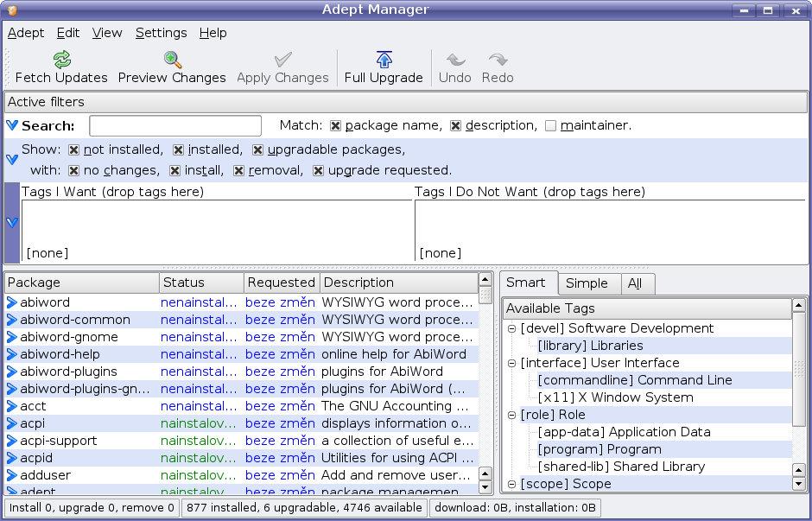Click the Available Tags header
Screen dimensions: 812x521
pyautogui.click(x=647, y=308)
